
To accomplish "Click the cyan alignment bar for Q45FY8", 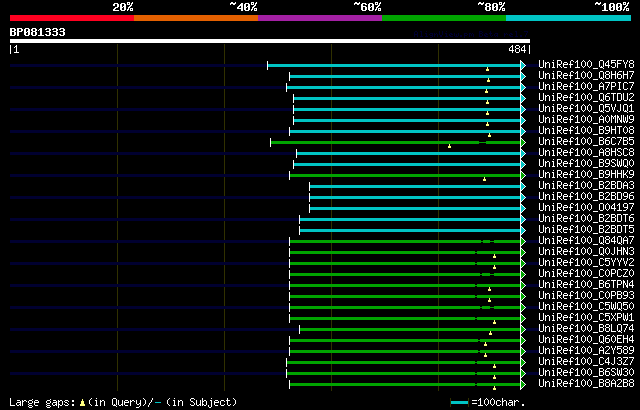I will [394, 65].
